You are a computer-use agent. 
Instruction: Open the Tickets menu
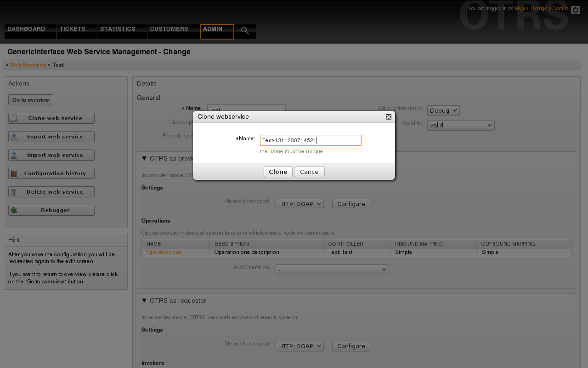pos(73,29)
